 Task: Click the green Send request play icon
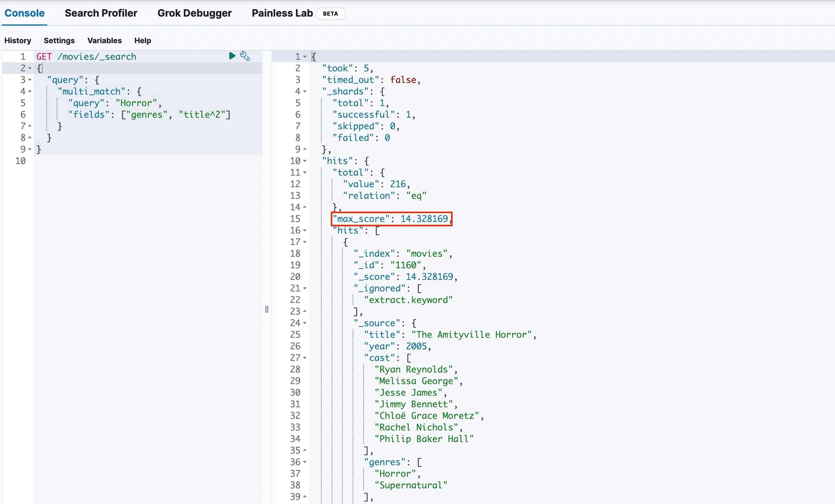[232, 56]
